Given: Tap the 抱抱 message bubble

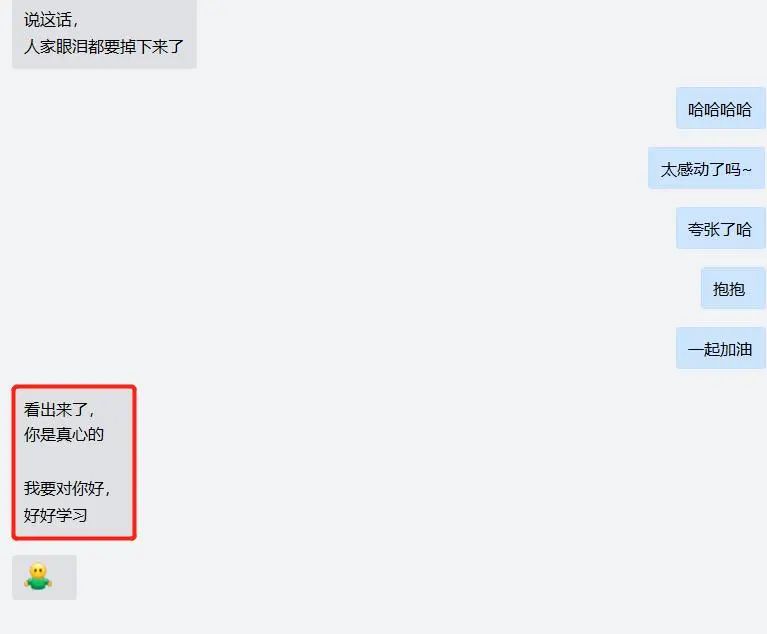Looking at the screenshot, I should pos(733,288).
